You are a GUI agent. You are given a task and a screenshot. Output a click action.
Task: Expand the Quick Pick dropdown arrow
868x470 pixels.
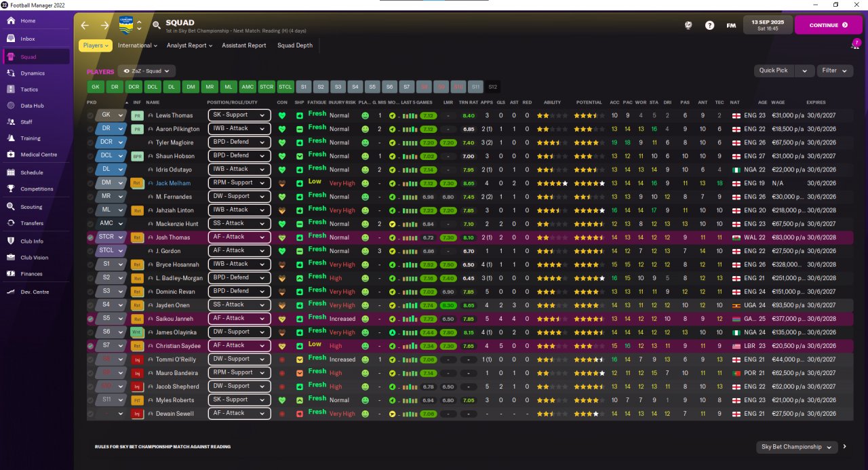805,71
